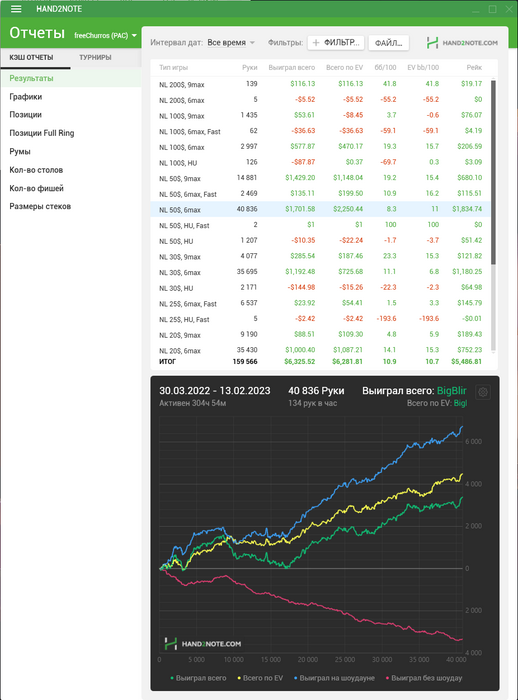Select the NL 200$, 9max row
Screen dimensions: 518x700
point(320,84)
